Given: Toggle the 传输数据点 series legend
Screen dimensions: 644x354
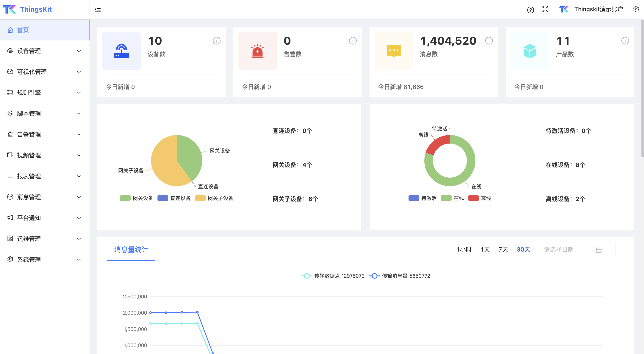Looking at the screenshot, I should coord(333,276).
